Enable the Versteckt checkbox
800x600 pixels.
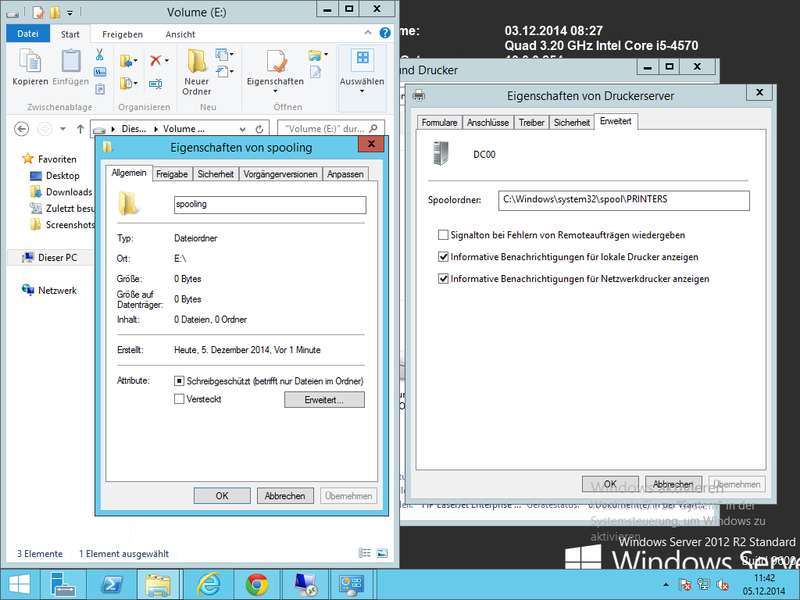click(179, 399)
